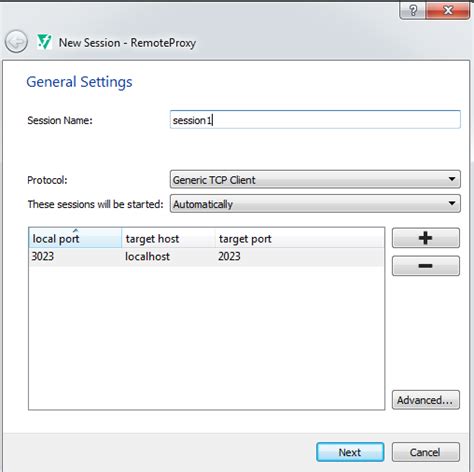Focus the Session Name text field
474x472 pixels.
coord(315,119)
